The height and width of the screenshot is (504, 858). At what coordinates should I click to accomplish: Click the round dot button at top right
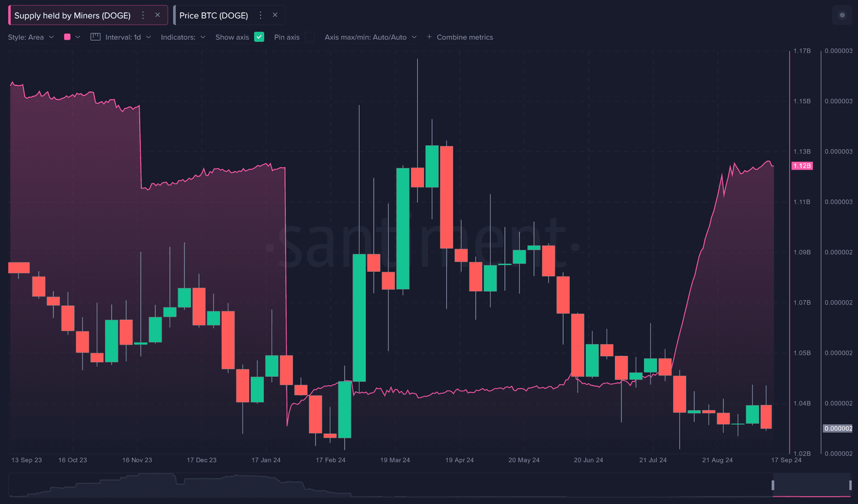[x=842, y=16]
